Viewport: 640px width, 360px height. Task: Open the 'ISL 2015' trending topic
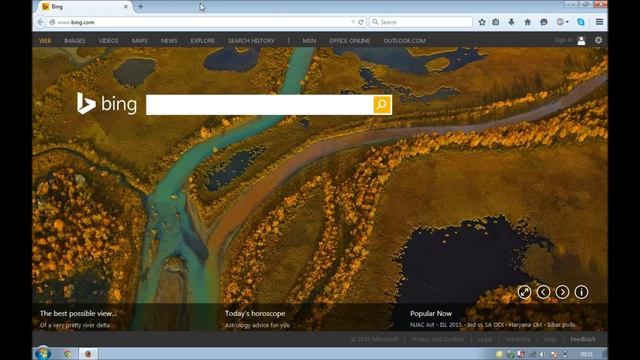pos(451,325)
